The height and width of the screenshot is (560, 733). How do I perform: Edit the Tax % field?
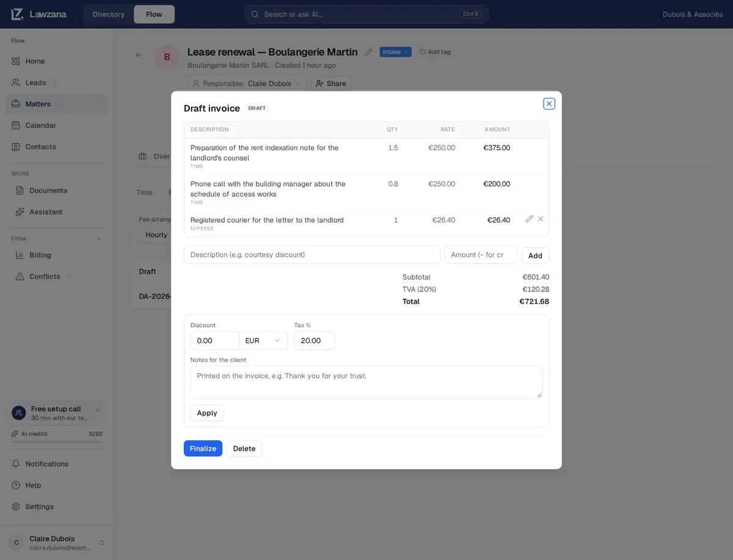click(x=315, y=341)
